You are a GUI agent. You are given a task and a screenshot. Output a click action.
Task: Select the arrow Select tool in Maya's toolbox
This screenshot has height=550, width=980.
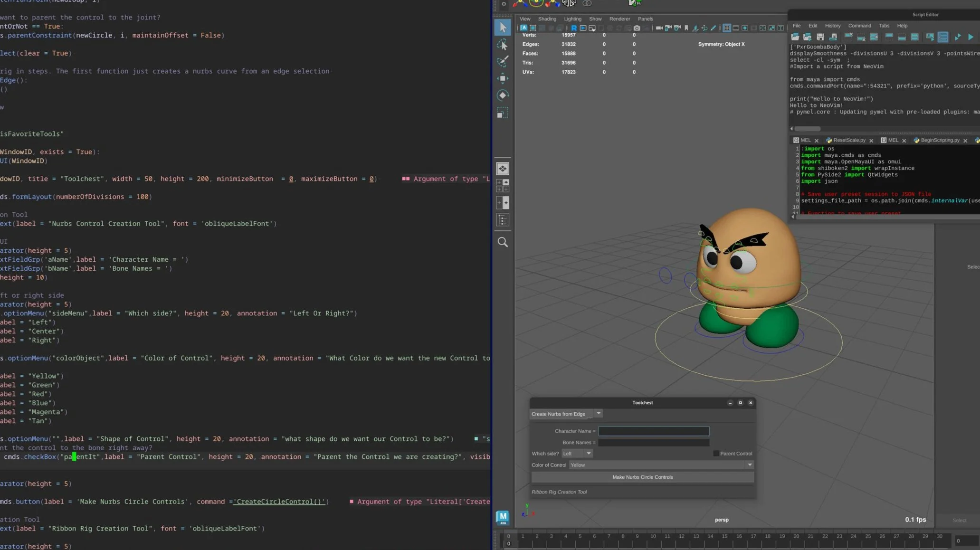coord(503,27)
